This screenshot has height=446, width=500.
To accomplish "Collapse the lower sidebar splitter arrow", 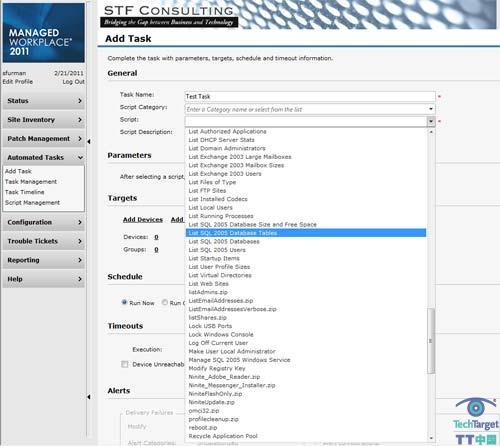I will coord(89,397).
